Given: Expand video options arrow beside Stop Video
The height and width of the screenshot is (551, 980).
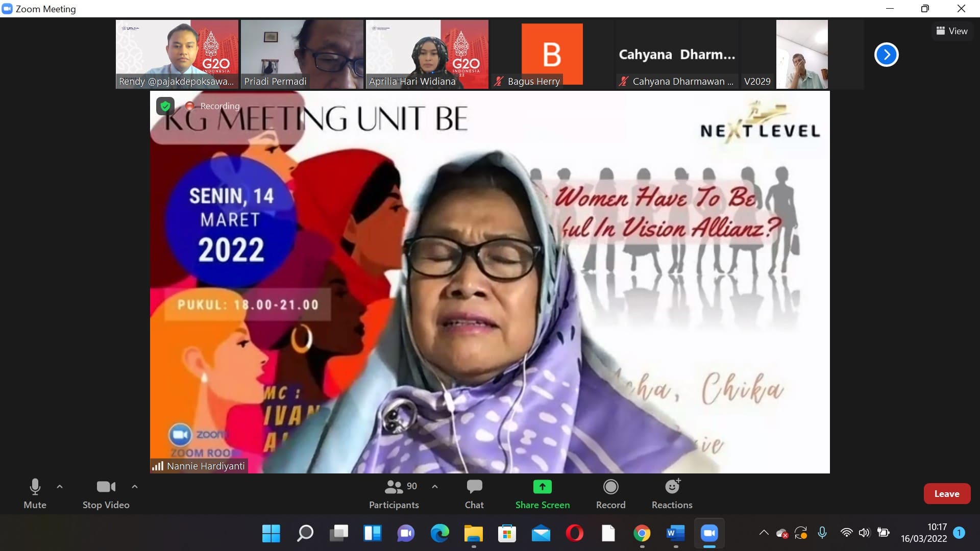Looking at the screenshot, I should point(135,487).
